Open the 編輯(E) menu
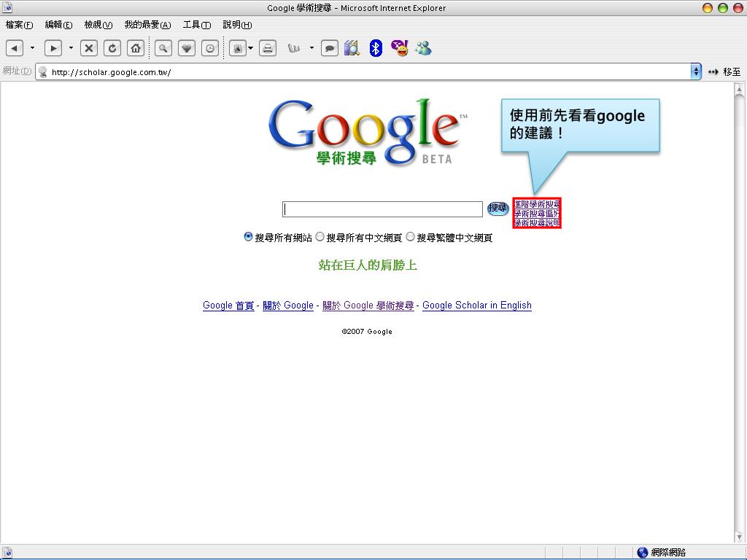 point(58,25)
